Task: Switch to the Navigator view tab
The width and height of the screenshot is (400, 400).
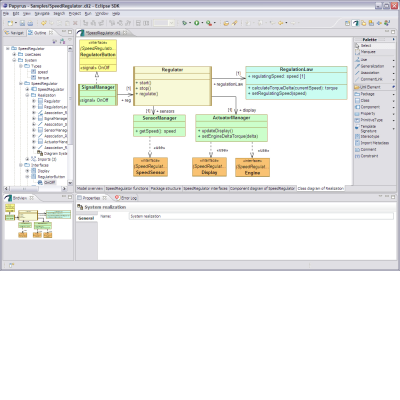Action: pos(14,33)
